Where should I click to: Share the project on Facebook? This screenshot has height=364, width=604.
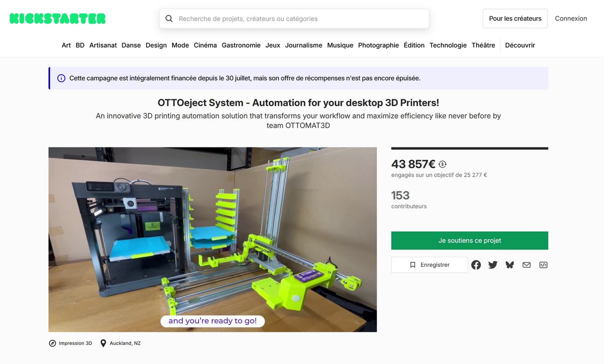(476, 265)
